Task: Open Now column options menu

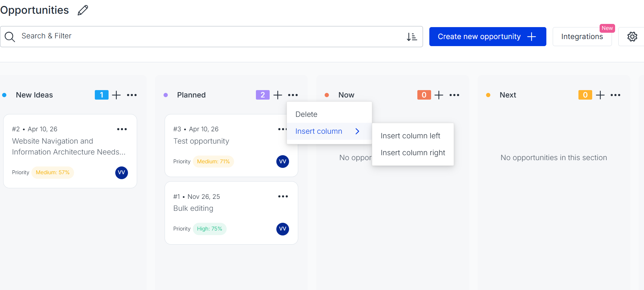Action: pos(454,95)
